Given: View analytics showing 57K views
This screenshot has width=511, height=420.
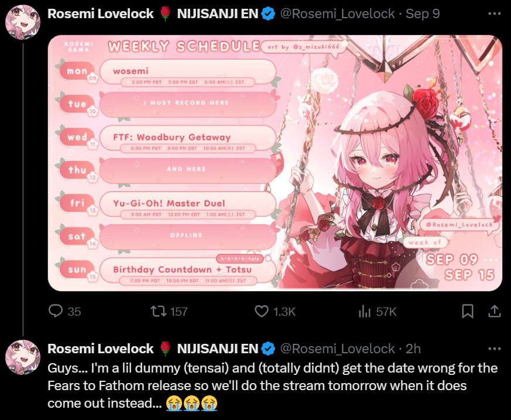Looking at the screenshot, I should pos(378,312).
